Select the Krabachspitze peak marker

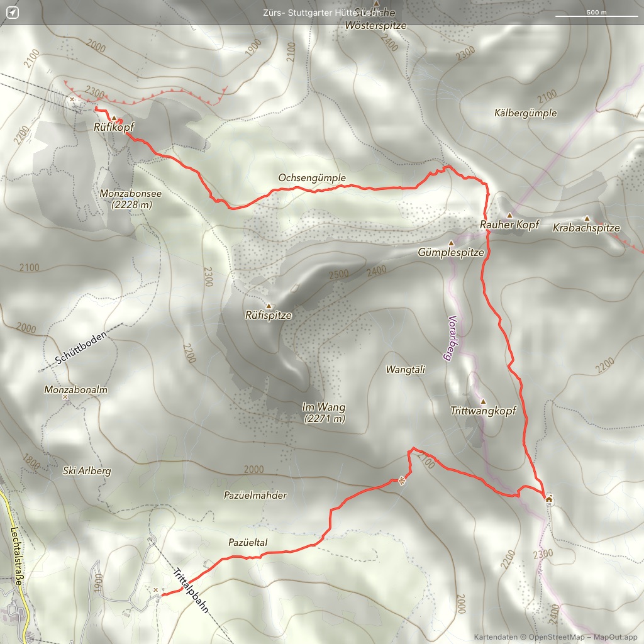pyautogui.click(x=587, y=218)
